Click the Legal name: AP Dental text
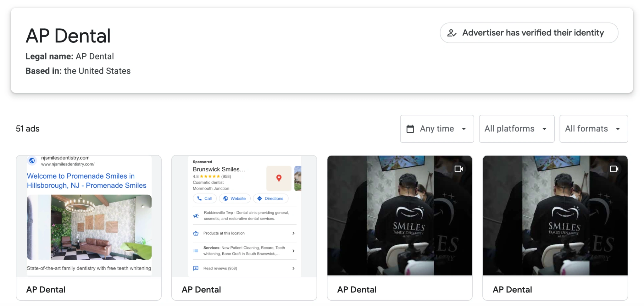644x306 pixels. click(69, 56)
